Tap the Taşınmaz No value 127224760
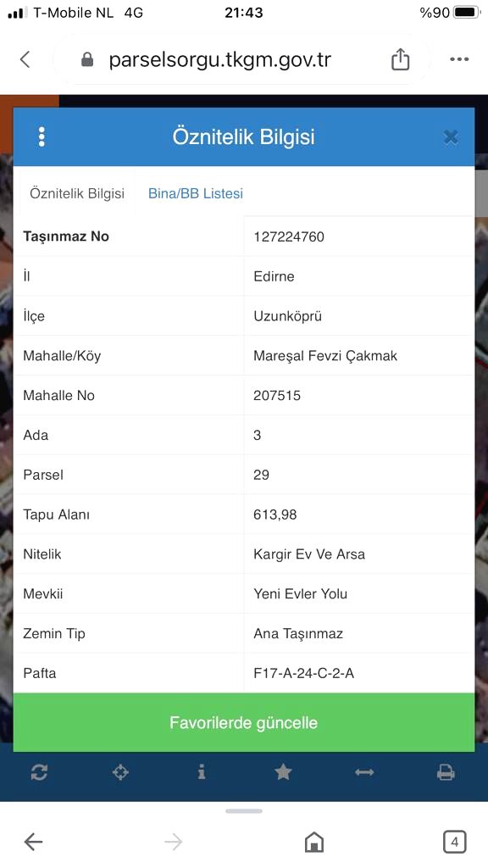Image resolution: width=488 pixels, height=868 pixels. tap(289, 236)
